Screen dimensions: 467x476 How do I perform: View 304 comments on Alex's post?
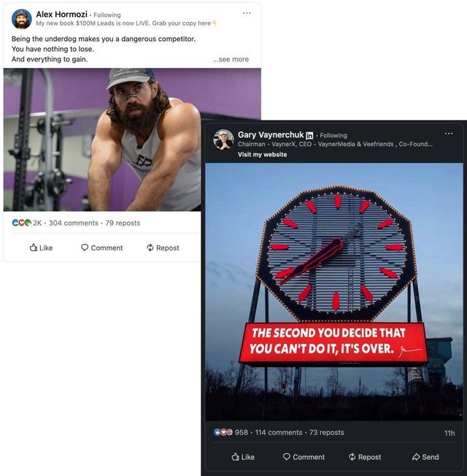tap(73, 223)
